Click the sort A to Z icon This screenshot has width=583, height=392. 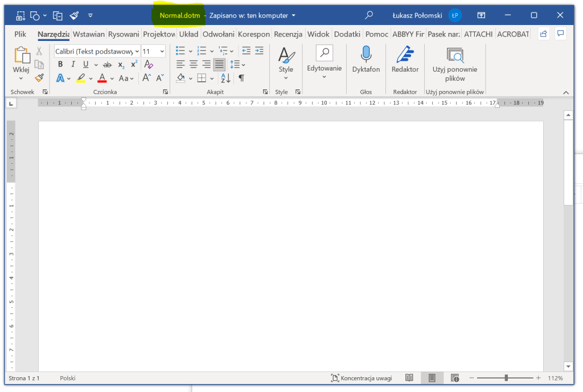point(225,78)
